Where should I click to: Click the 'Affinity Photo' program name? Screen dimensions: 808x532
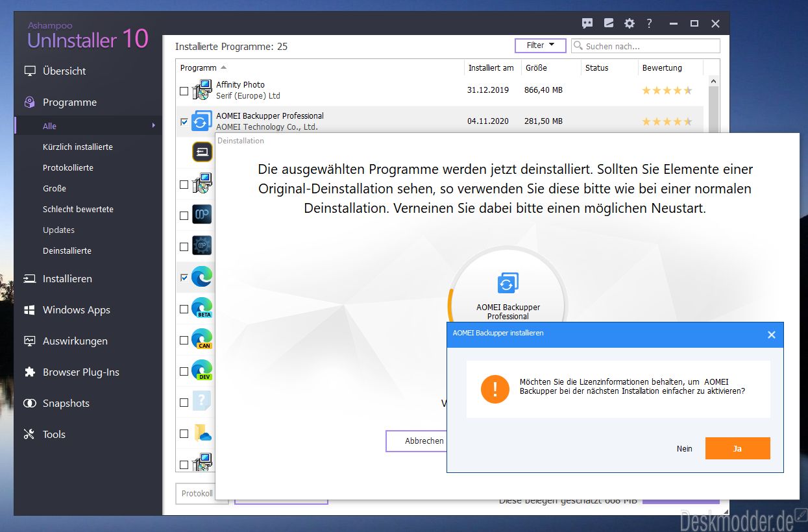240,84
